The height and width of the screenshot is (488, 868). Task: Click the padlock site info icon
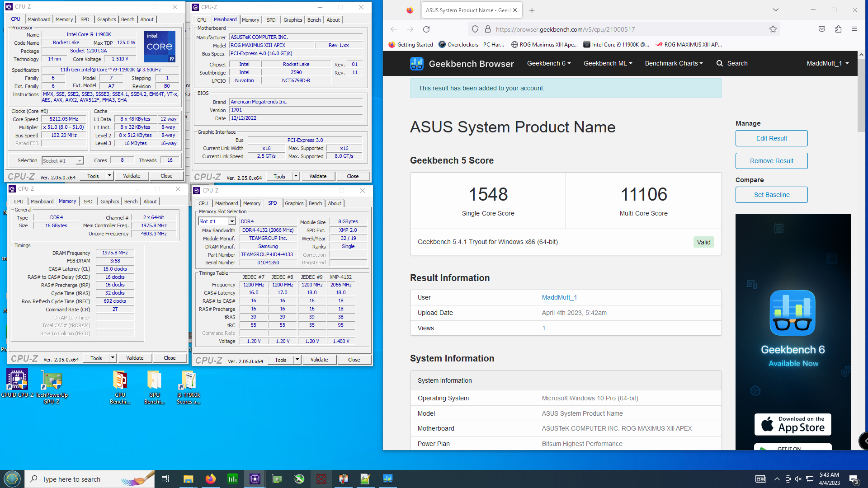pos(488,29)
